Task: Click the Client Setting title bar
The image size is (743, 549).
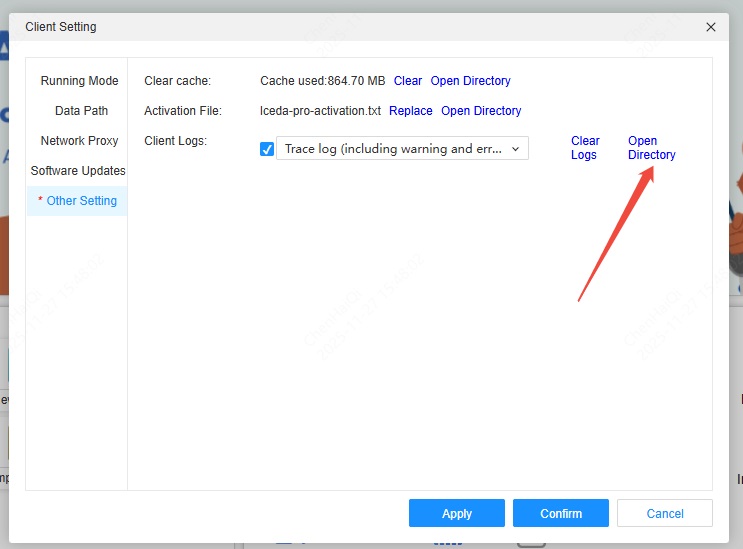Action: 300,28
